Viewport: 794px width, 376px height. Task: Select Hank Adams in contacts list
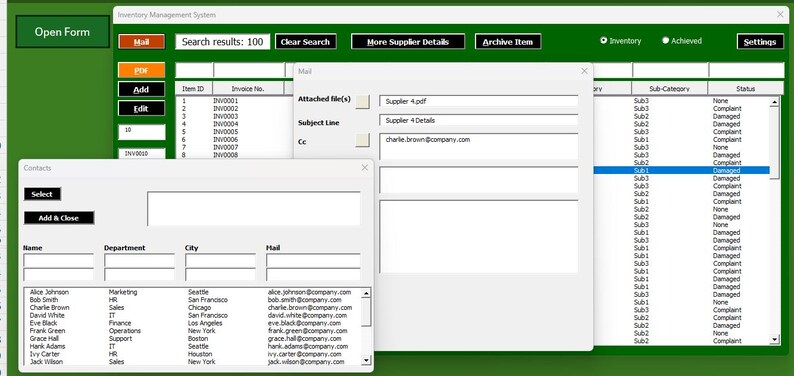point(193,346)
